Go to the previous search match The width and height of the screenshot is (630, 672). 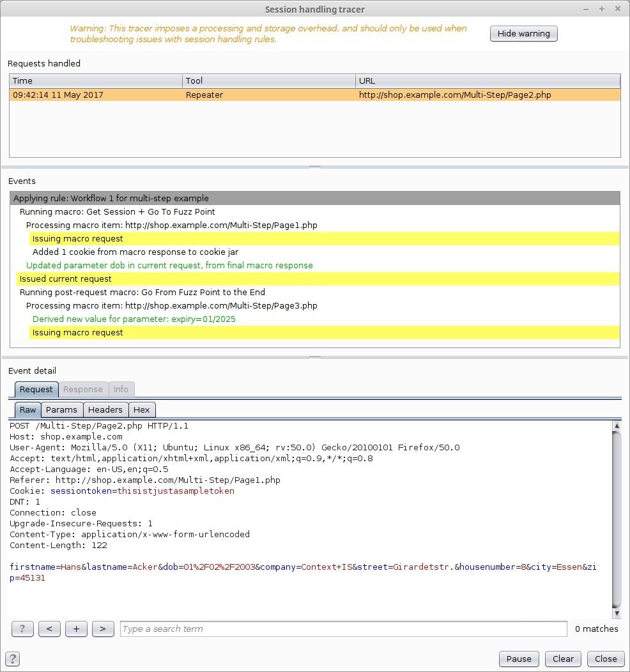(x=49, y=629)
